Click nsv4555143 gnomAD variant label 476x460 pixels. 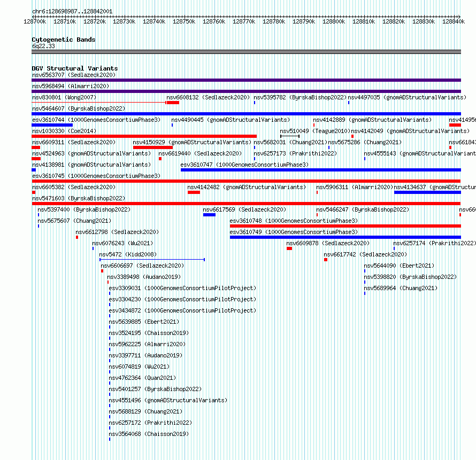pos(420,153)
